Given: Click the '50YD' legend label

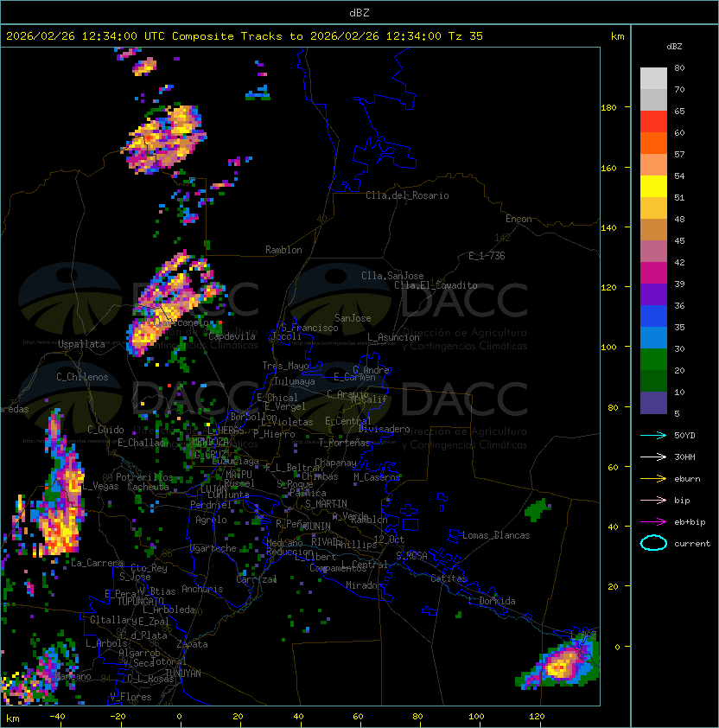Looking at the screenshot, I should click(x=684, y=436).
